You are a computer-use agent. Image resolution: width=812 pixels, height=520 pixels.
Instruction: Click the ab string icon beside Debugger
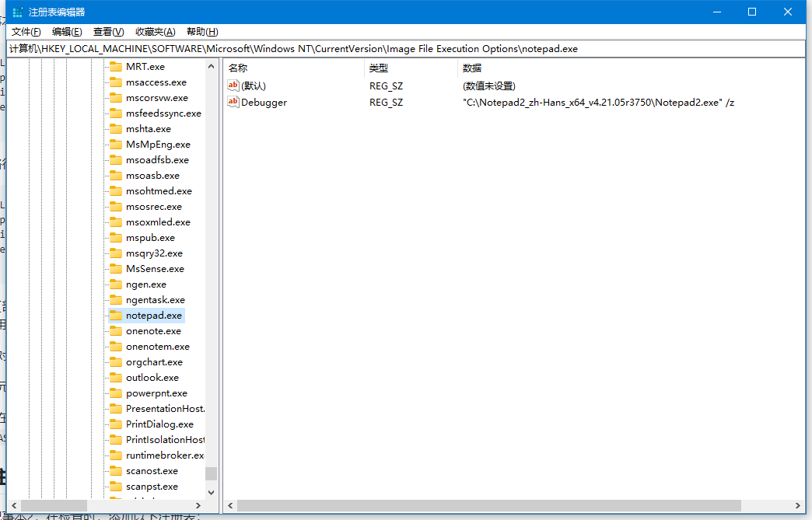pyautogui.click(x=233, y=102)
